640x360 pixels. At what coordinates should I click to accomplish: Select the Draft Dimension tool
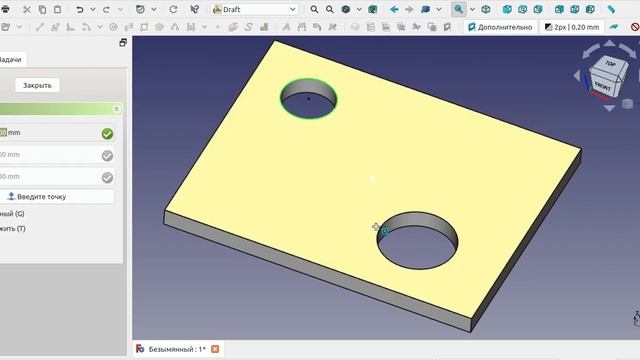point(302,27)
